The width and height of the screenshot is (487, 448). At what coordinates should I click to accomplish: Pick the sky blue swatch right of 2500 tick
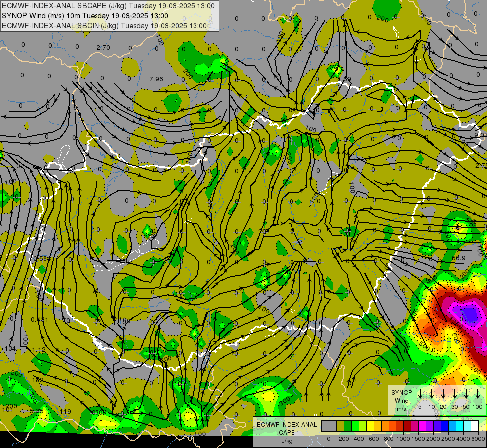pos(453,426)
